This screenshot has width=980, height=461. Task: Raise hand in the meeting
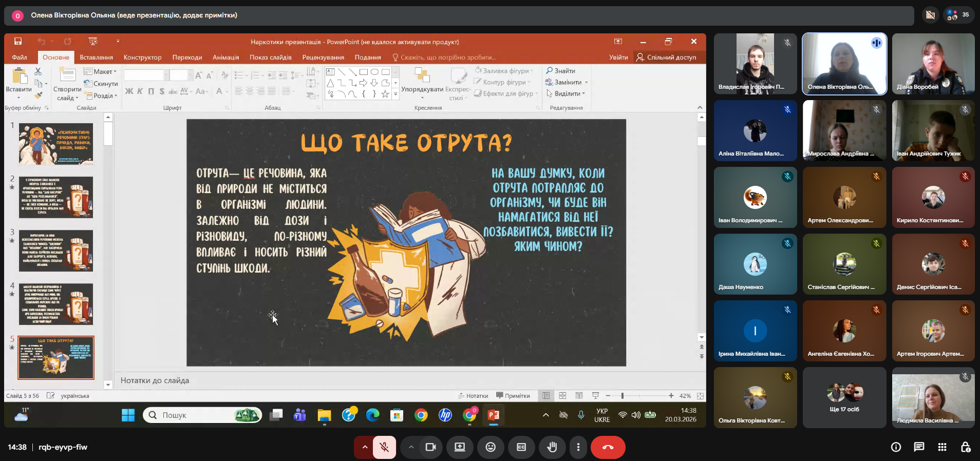[552, 447]
